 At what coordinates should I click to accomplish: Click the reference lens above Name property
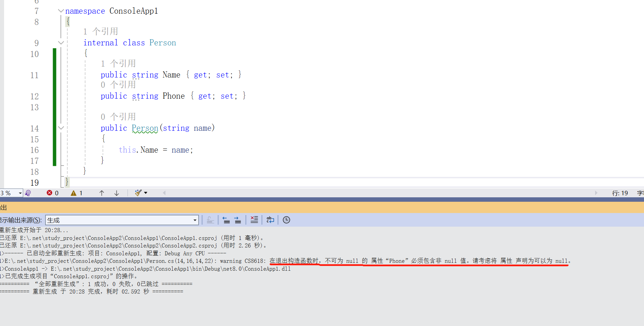(x=118, y=63)
